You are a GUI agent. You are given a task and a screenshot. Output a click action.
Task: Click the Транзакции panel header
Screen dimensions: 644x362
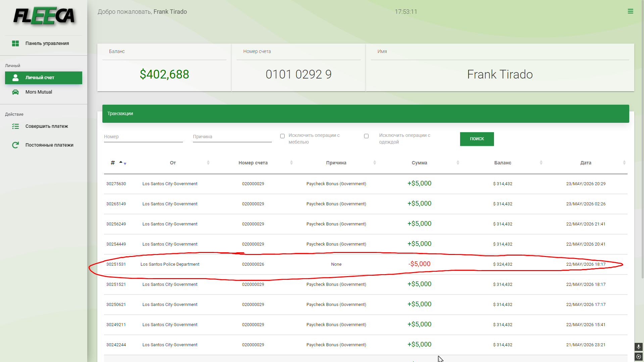(366, 114)
